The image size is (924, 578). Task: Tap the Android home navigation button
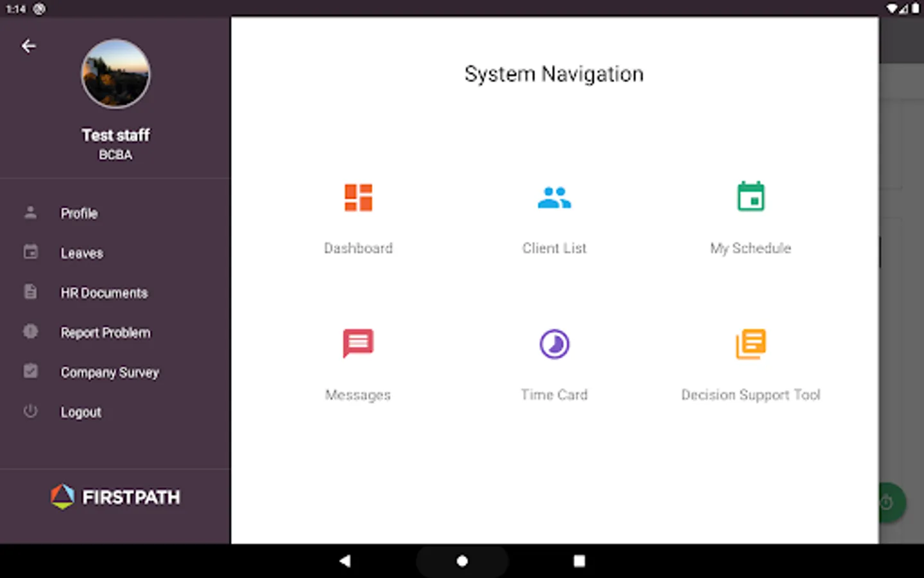point(462,561)
